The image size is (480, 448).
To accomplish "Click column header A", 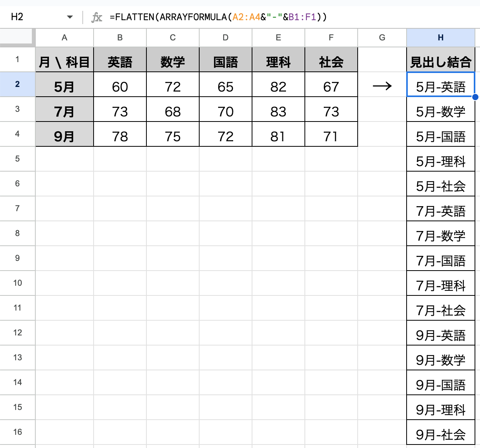I will [64, 37].
